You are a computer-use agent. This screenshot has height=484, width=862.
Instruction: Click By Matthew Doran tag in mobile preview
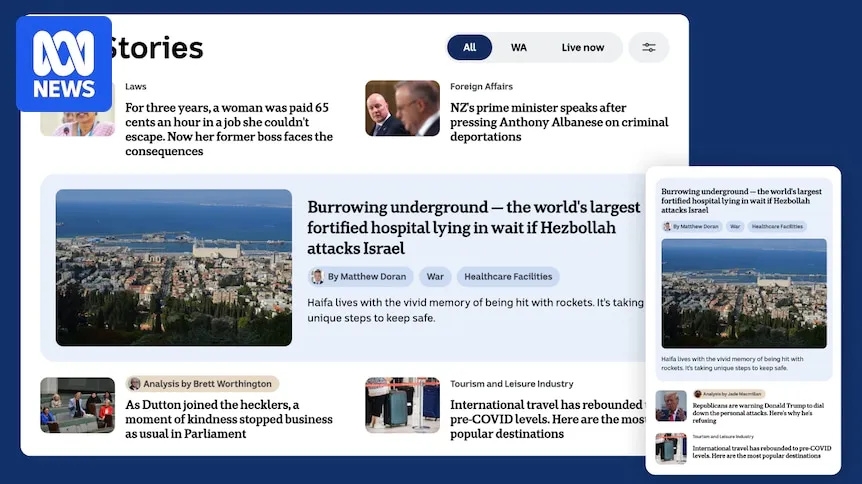point(691,227)
